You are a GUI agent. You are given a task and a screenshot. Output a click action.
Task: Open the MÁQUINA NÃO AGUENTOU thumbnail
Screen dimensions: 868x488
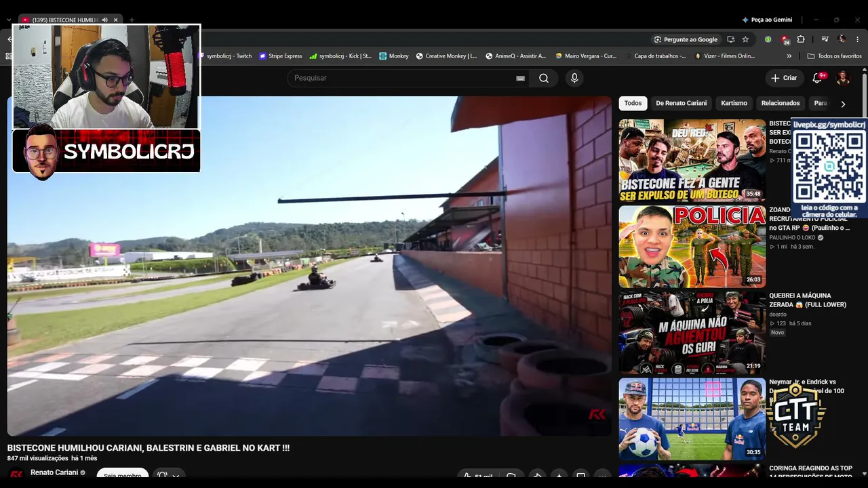(692, 333)
